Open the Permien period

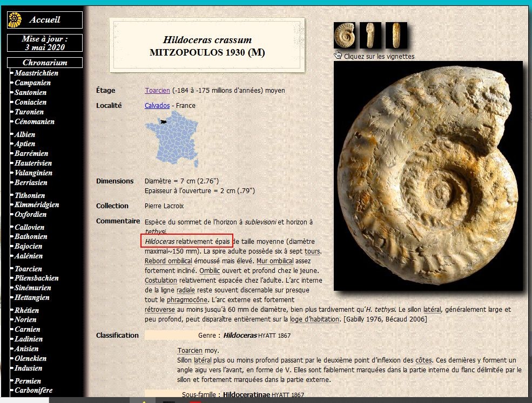pos(28,381)
